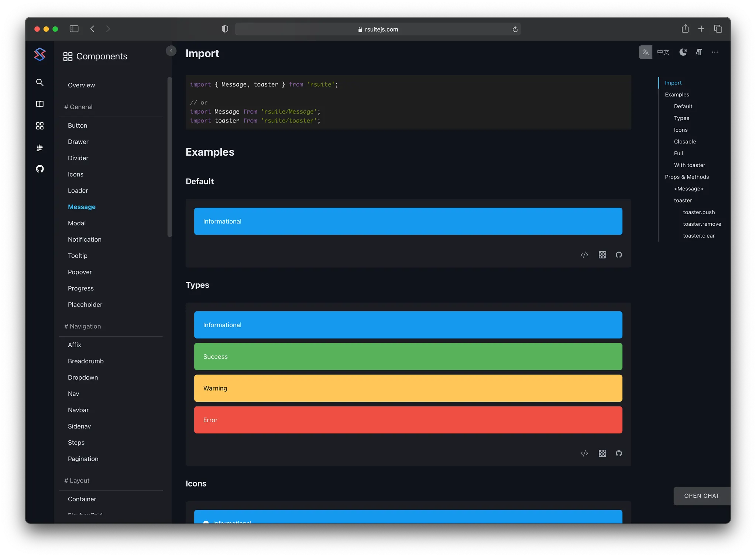This screenshot has width=756, height=557.
Task: View Default example source on GitHub
Action: pos(619,255)
